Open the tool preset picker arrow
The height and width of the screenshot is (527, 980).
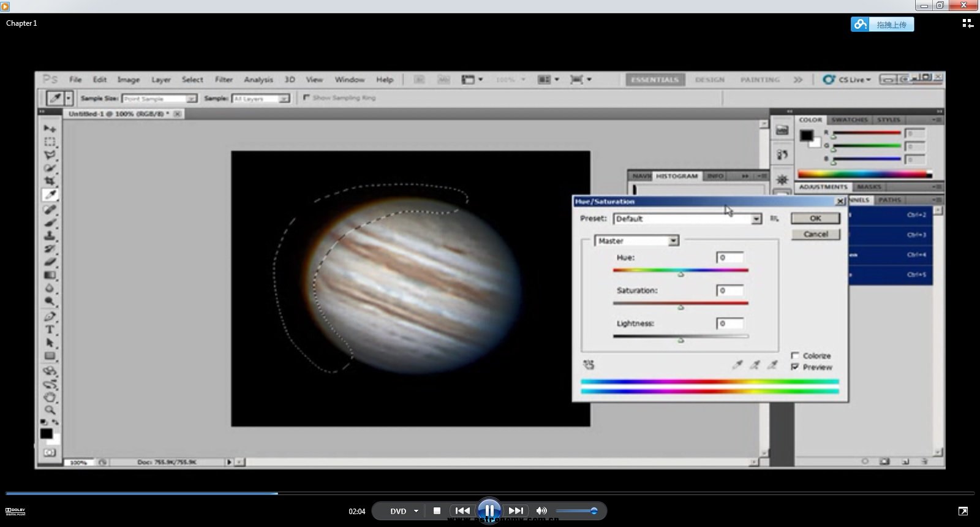click(x=69, y=98)
